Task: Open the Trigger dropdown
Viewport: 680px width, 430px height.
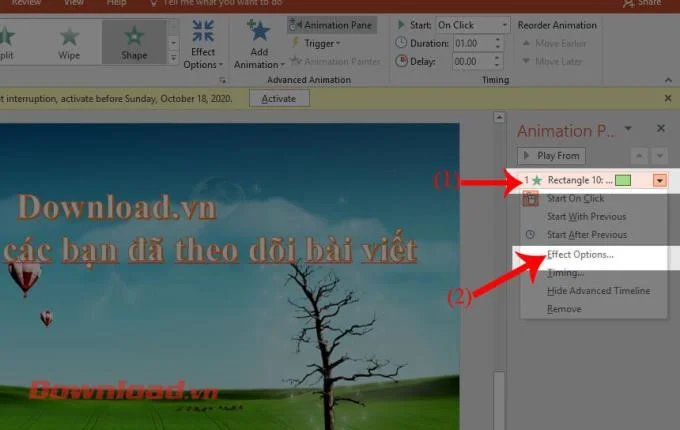Action: coord(316,43)
